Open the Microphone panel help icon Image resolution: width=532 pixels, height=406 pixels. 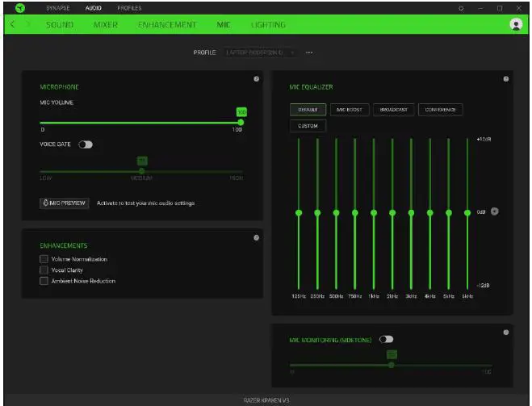click(256, 78)
